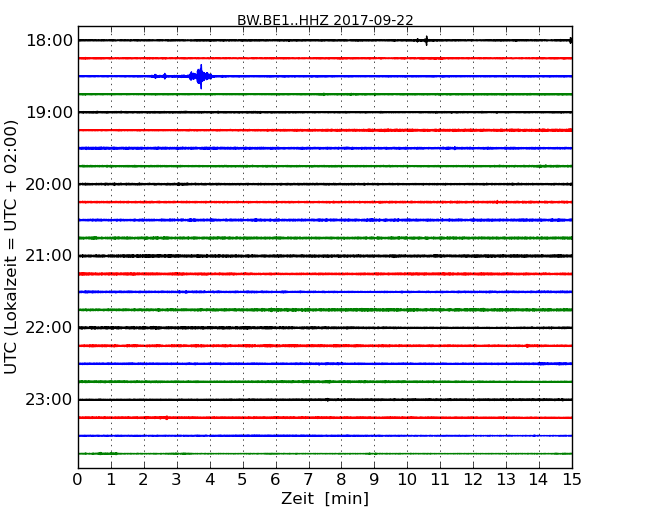Click the small black spike on the 18:00 trace
The height and width of the screenshot is (520, 650).
pos(426,40)
